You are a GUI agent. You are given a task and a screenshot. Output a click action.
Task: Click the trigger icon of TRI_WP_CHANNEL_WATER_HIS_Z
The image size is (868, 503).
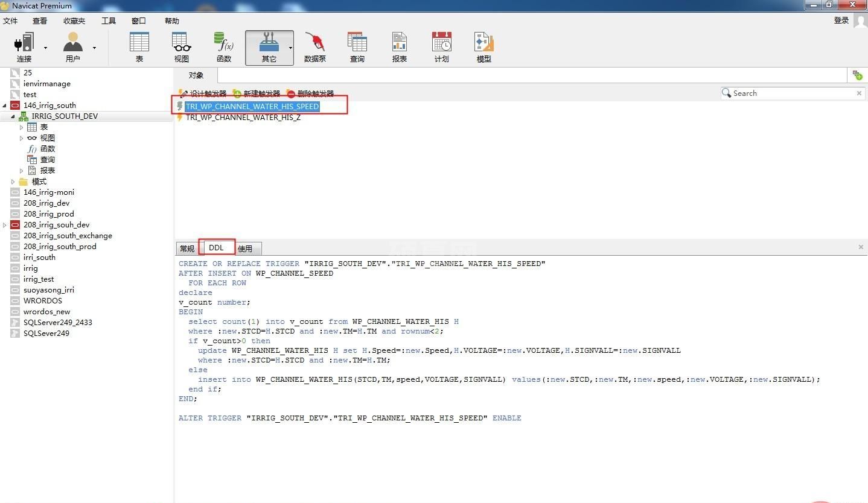pyautogui.click(x=179, y=117)
